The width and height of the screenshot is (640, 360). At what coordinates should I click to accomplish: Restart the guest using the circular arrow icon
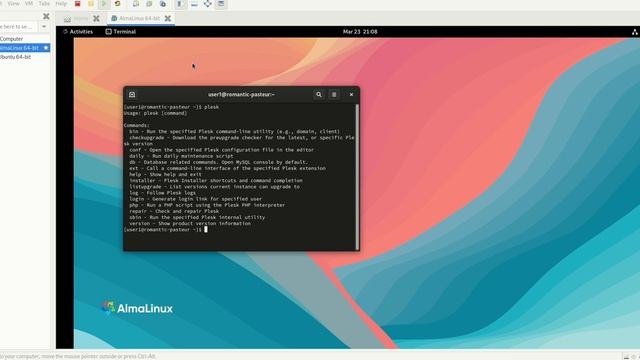[117, 4]
